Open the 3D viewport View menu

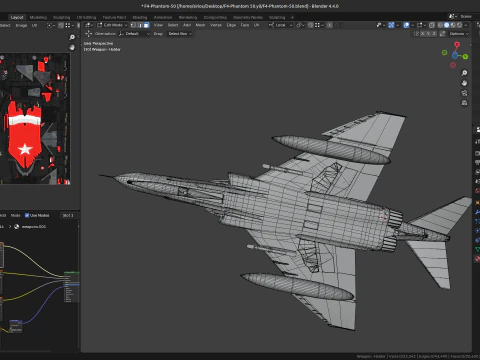[x=158, y=25]
